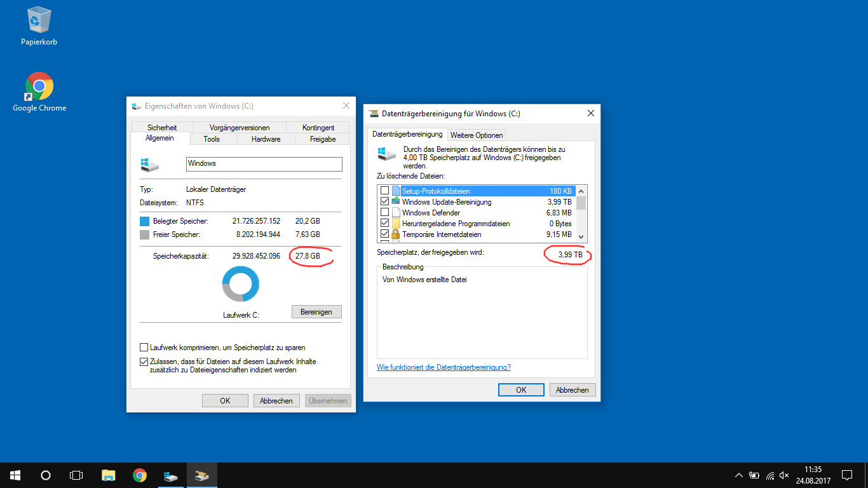Viewport: 868px width, 488px height.
Task: Open the Windows Start menu
Action: [15, 475]
